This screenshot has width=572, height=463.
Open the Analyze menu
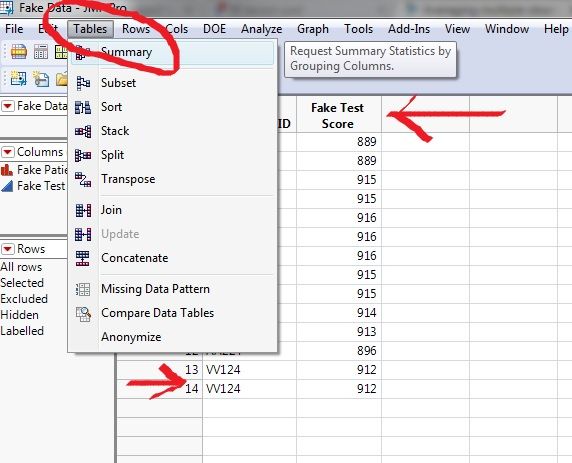pyautogui.click(x=262, y=29)
